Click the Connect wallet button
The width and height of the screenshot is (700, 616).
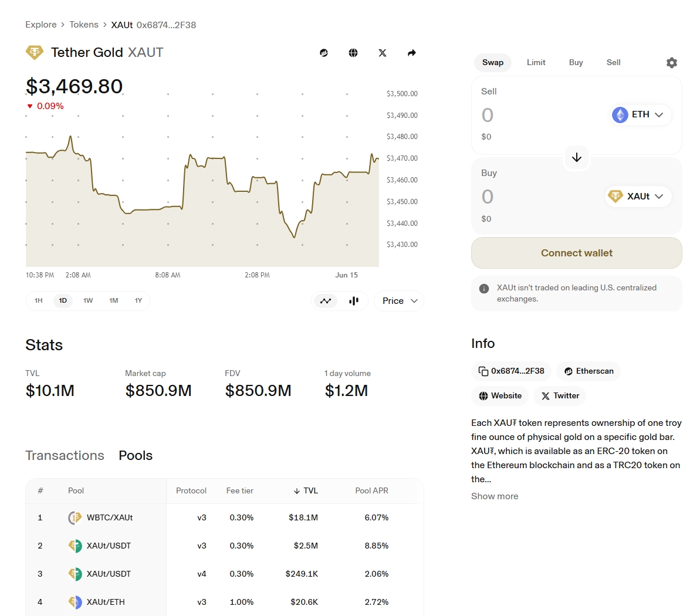tap(576, 253)
